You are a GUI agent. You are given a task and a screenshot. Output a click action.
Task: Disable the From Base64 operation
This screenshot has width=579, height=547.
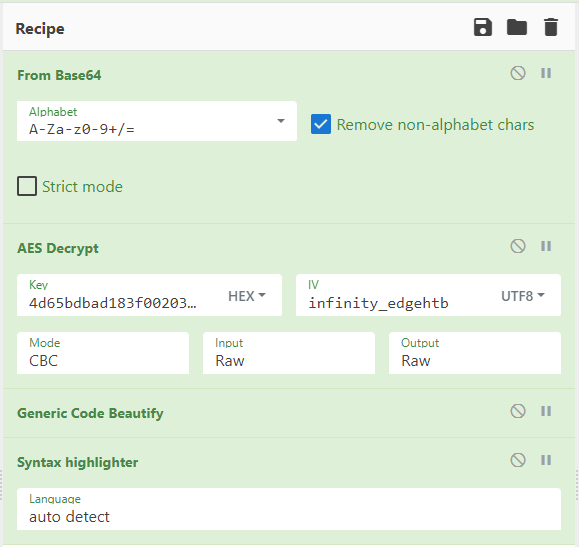[518, 73]
